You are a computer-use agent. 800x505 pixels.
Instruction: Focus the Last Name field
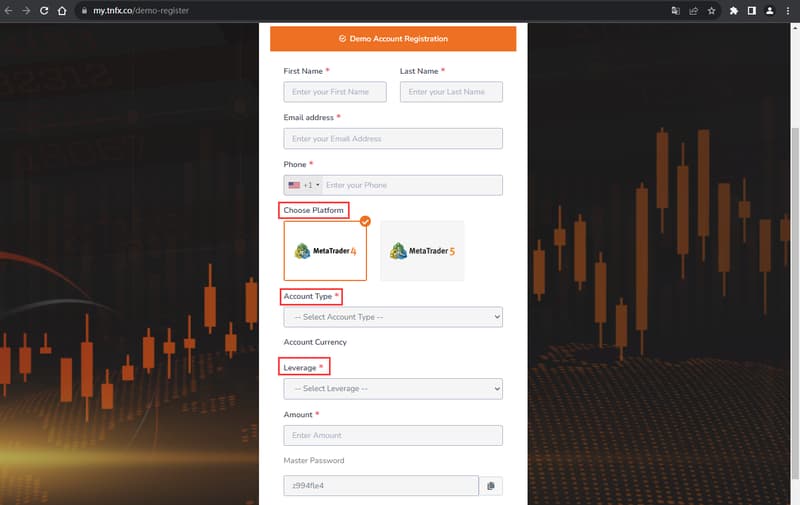(x=451, y=92)
